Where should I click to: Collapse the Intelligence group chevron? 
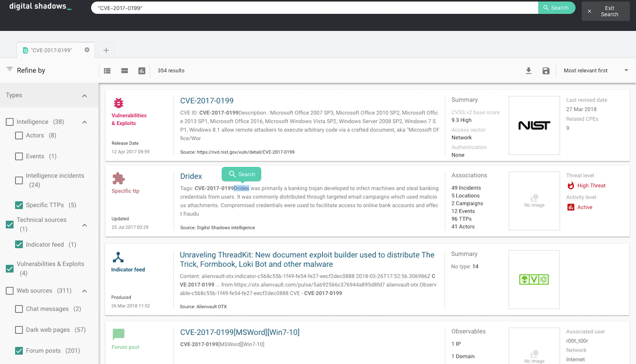84,122
